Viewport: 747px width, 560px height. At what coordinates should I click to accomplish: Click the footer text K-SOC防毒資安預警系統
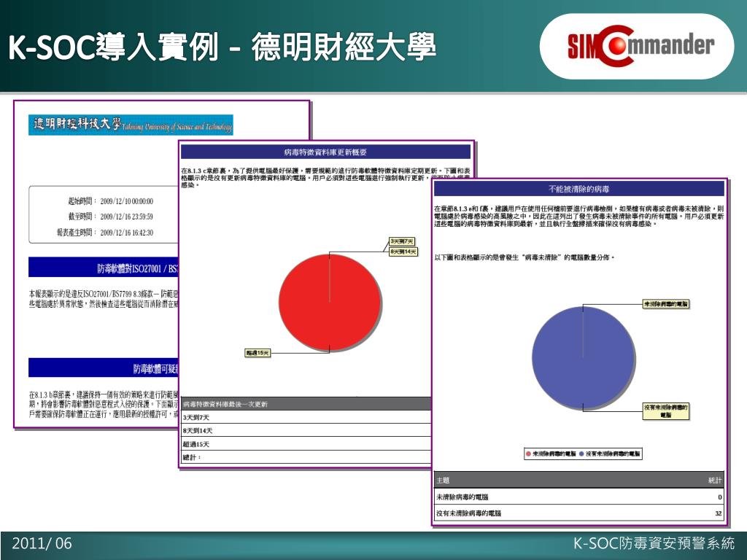[654, 543]
